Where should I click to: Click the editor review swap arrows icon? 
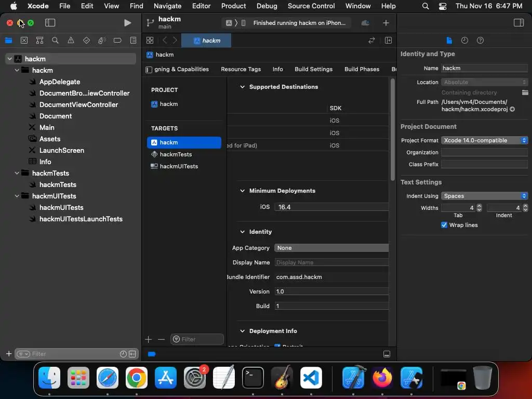pyautogui.click(x=371, y=41)
